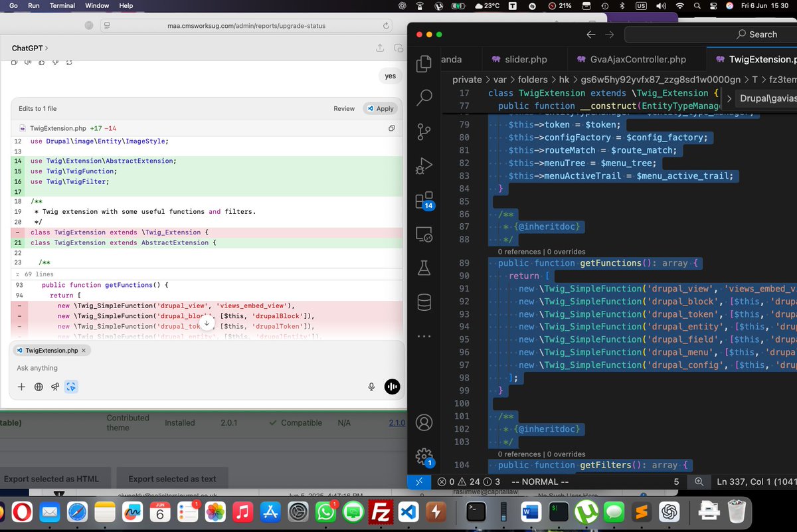Click the remote window indicator in status bar
The width and height of the screenshot is (797, 532).
click(418, 482)
